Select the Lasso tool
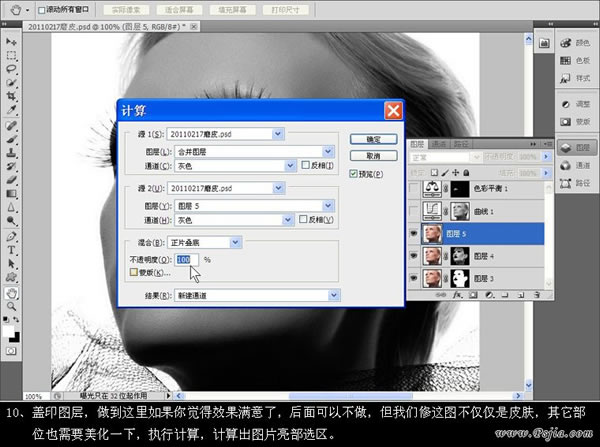Screen dimensions: 600x447 [x=11, y=69]
